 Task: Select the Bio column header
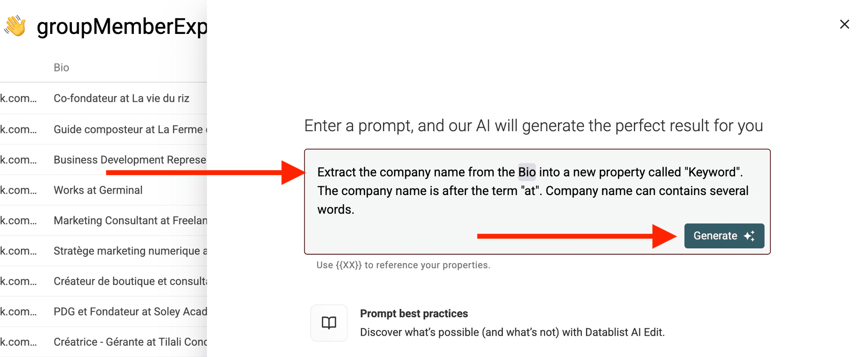click(x=61, y=68)
